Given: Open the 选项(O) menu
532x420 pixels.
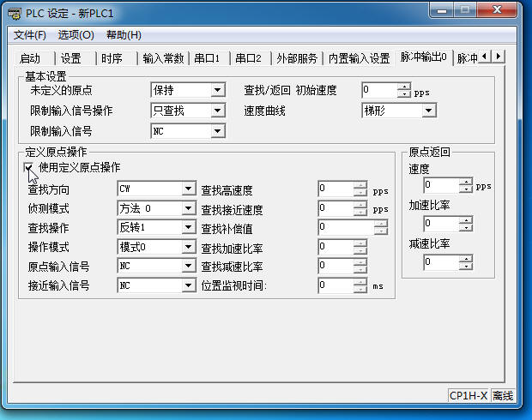Looking at the screenshot, I should click(76, 35).
